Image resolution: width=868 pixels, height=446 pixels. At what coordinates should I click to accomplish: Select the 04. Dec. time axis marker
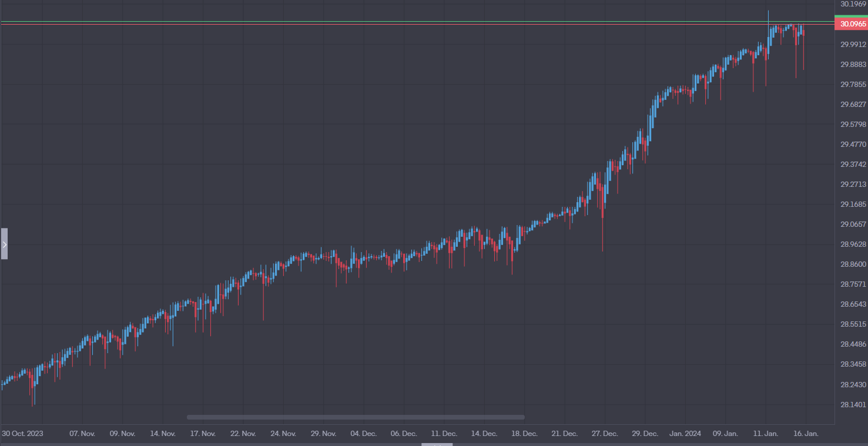point(363,434)
